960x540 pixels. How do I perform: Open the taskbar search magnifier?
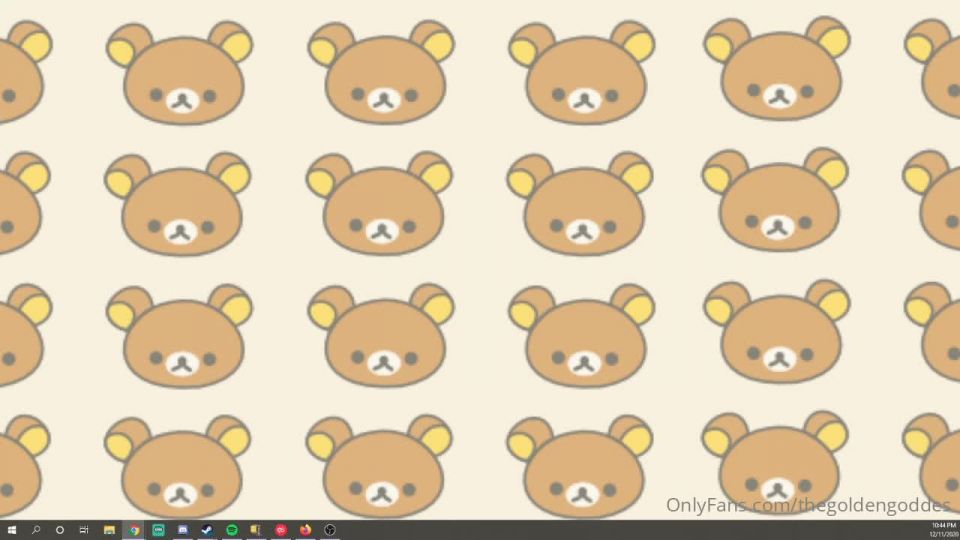[x=36, y=530]
